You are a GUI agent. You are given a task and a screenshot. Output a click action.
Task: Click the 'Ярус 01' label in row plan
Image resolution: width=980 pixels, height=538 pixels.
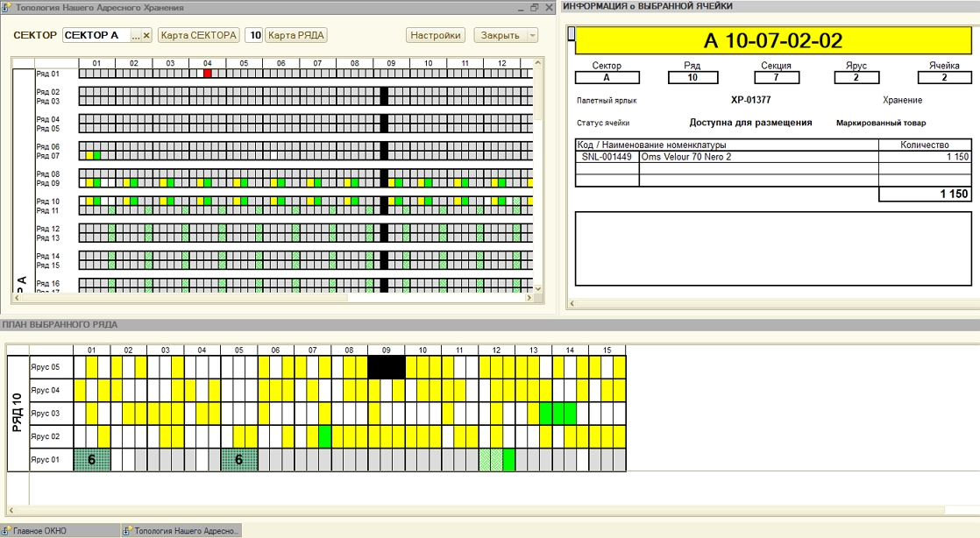45,459
